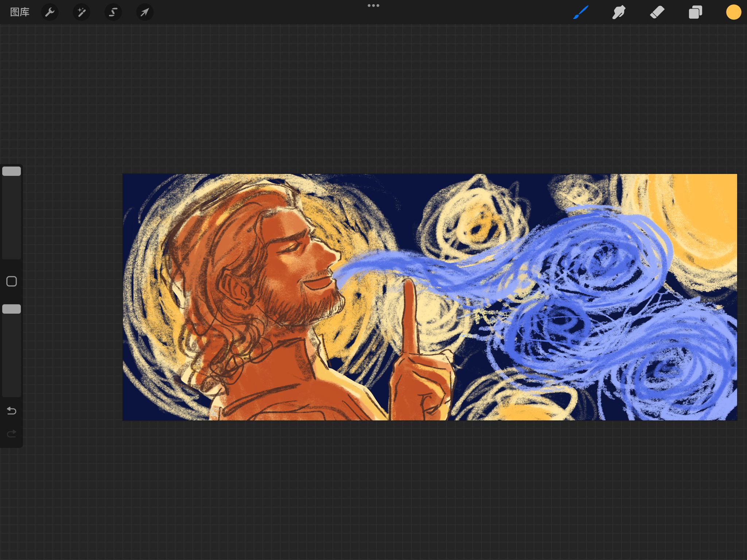747x560 pixels.
Task: Undo the last stroke
Action: point(12,411)
